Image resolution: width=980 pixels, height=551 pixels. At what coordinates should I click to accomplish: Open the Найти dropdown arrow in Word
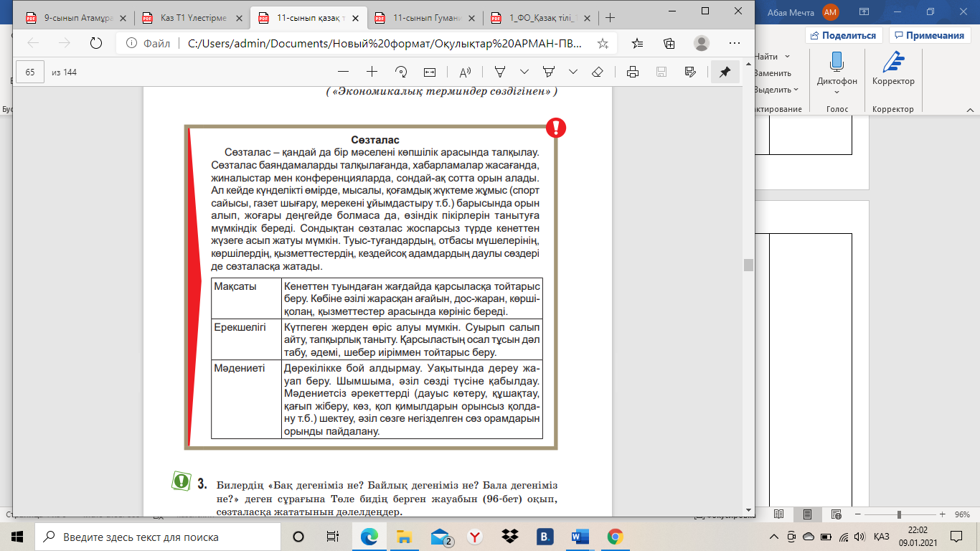[x=788, y=56]
